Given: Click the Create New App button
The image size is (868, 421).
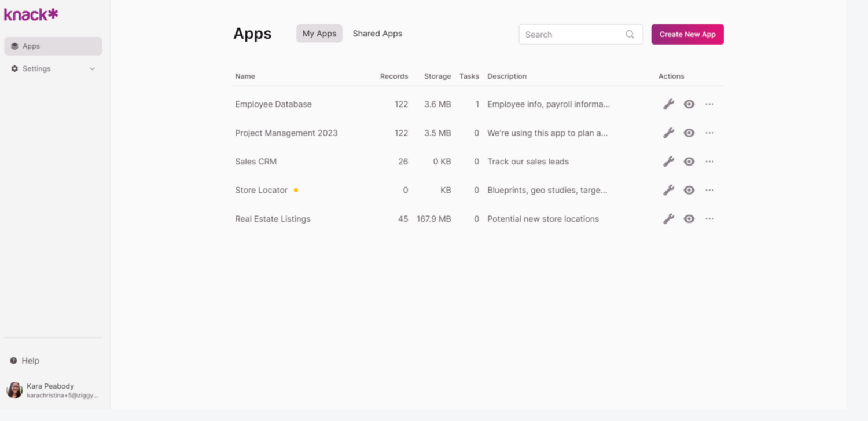Looking at the screenshot, I should click(x=687, y=34).
